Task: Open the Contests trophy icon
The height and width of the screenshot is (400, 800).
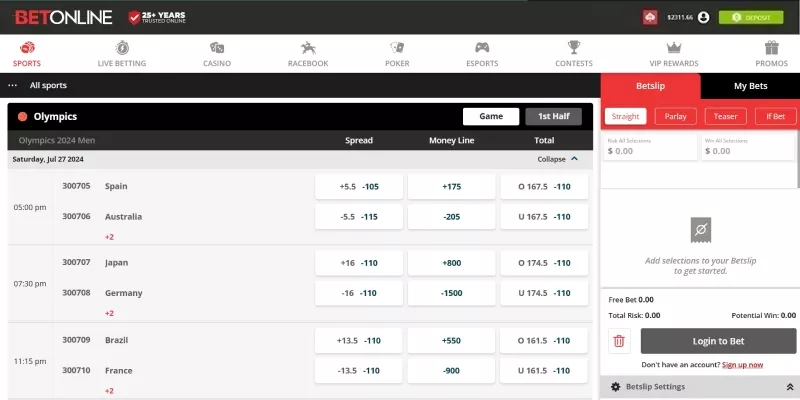Action: click(x=574, y=48)
